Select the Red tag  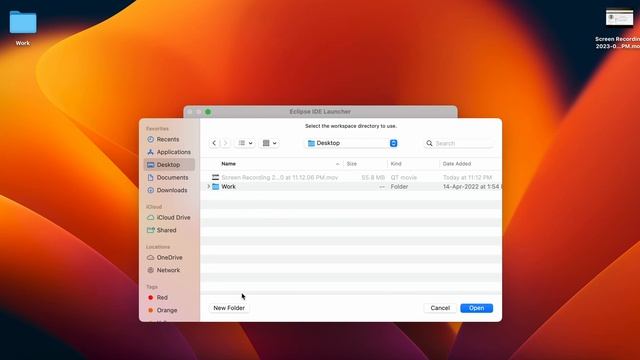click(x=162, y=298)
